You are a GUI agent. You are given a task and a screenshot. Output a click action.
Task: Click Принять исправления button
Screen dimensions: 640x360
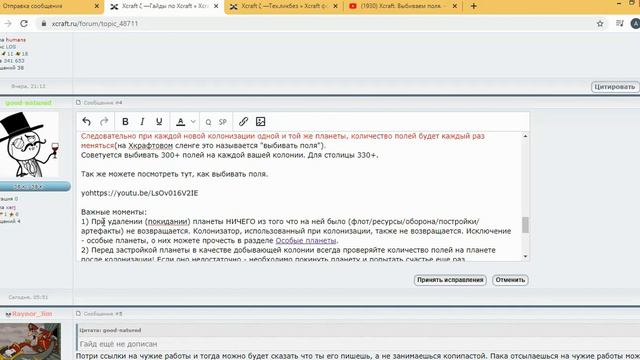pyautogui.click(x=450, y=280)
